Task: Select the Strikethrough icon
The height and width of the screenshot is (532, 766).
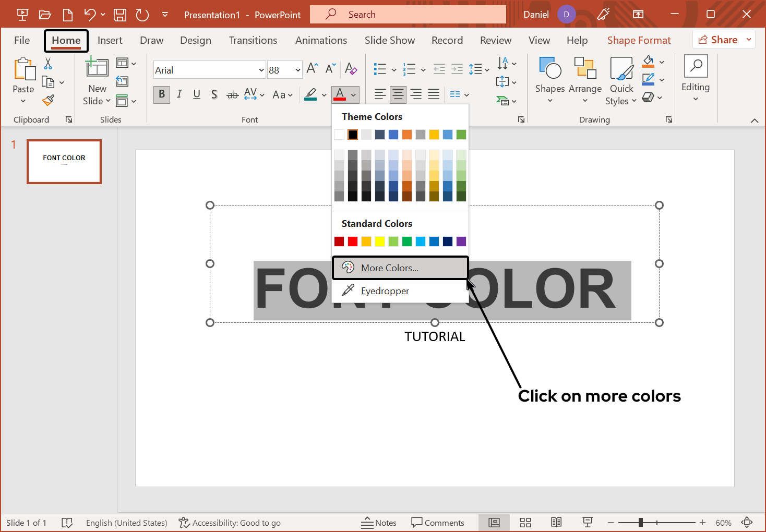Action: point(232,94)
